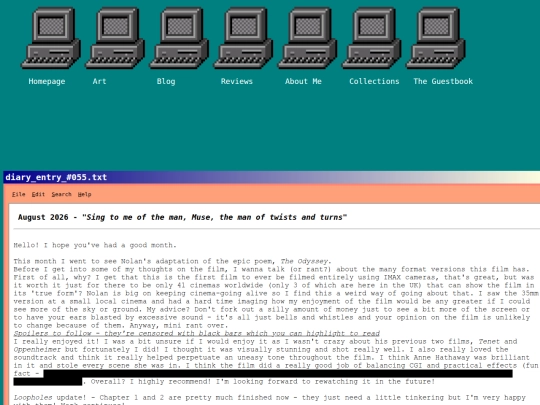Viewport: 540px width, 405px height.
Task: Click the computer icon above Collections
Action: (372, 38)
